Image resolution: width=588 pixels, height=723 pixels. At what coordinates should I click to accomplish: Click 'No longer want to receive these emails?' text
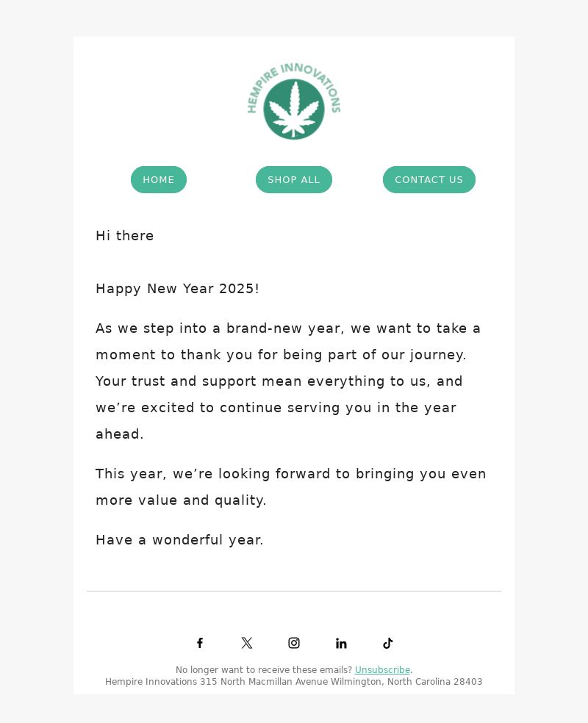(x=264, y=669)
